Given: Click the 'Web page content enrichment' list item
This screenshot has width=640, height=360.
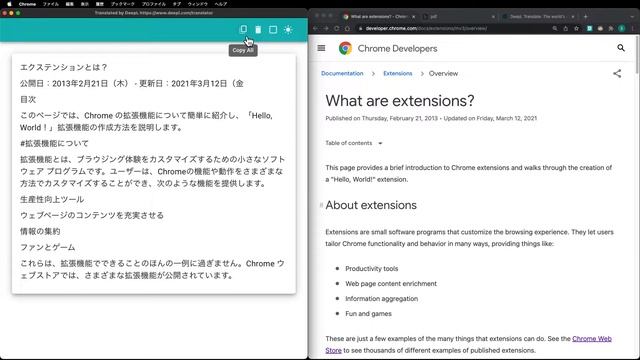Looking at the screenshot, I should click(x=391, y=284).
